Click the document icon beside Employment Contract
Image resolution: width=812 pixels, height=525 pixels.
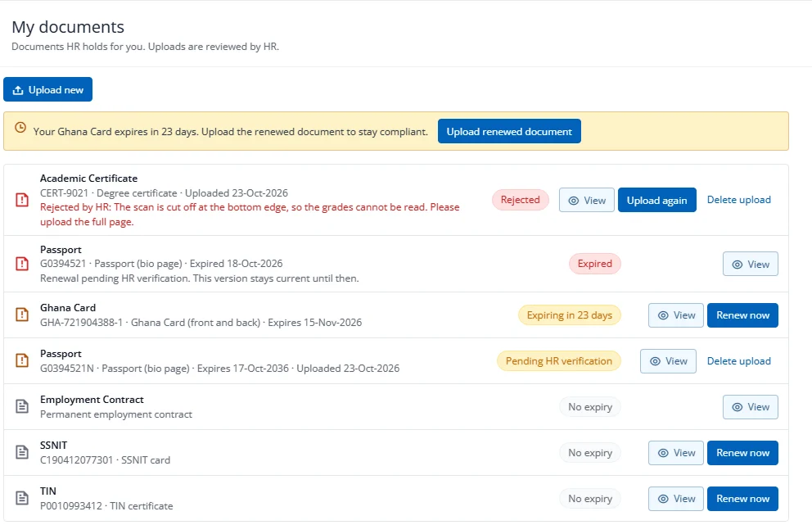click(x=22, y=406)
